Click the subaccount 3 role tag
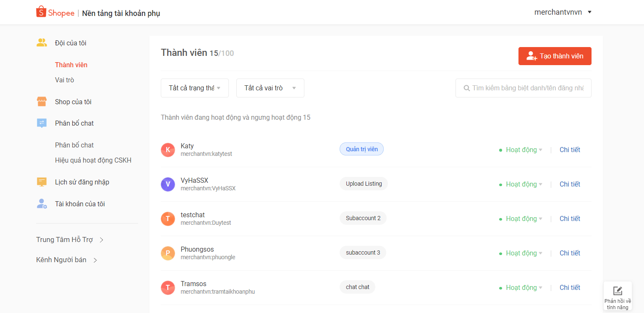Viewport: 644px width, 313px height. 363,253
